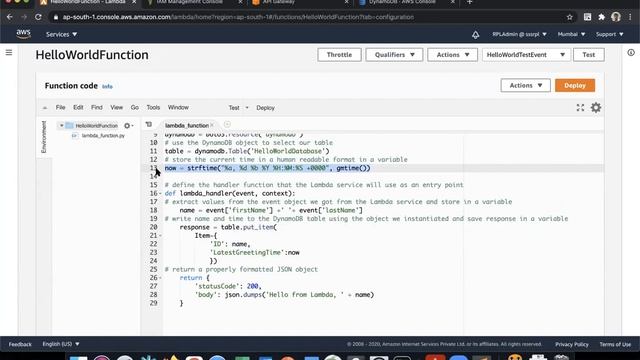Bookmark this page with the star icon
Viewport: 640px width, 360px height.
[569, 17]
